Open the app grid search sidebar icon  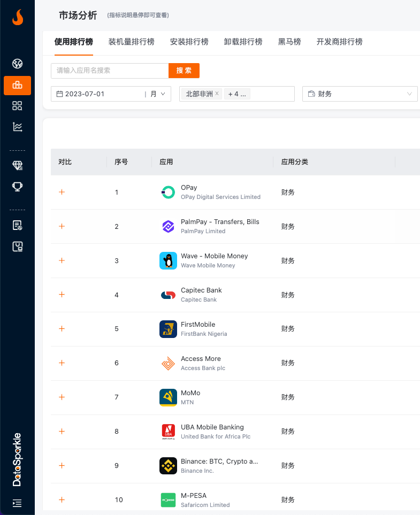coord(17,106)
